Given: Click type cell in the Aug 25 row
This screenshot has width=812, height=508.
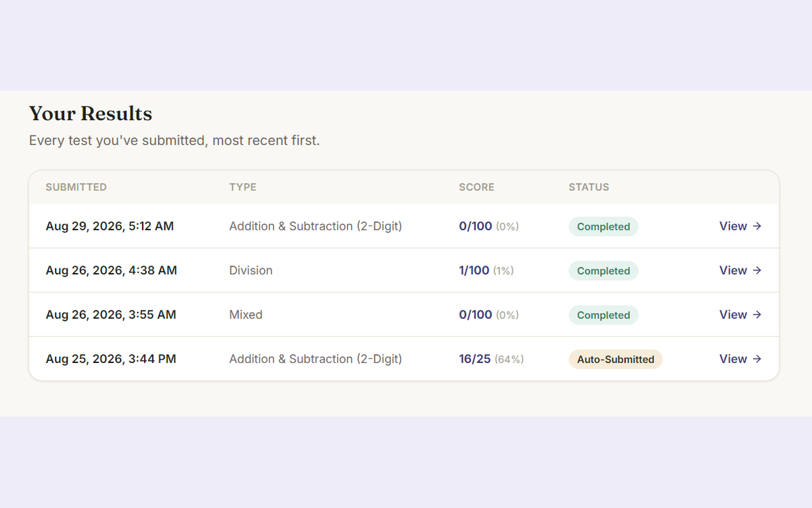Looking at the screenshot, I should click(x=315, y=359).
